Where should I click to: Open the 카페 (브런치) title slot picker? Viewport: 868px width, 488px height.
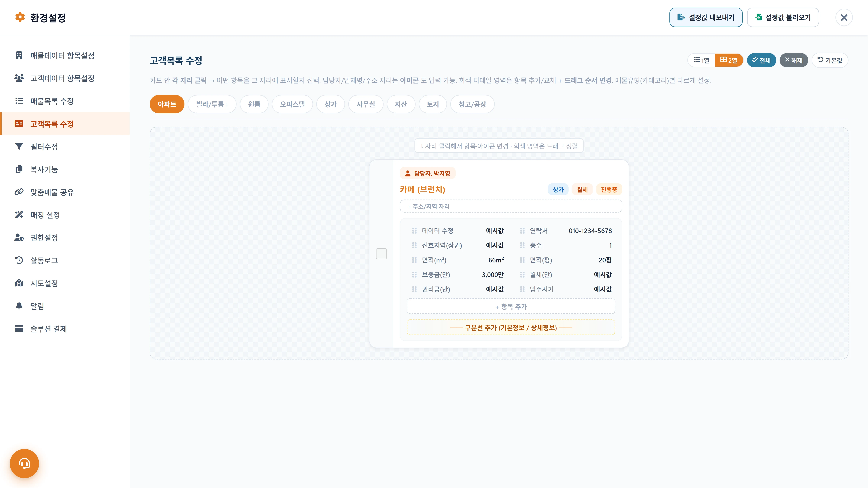422,189
